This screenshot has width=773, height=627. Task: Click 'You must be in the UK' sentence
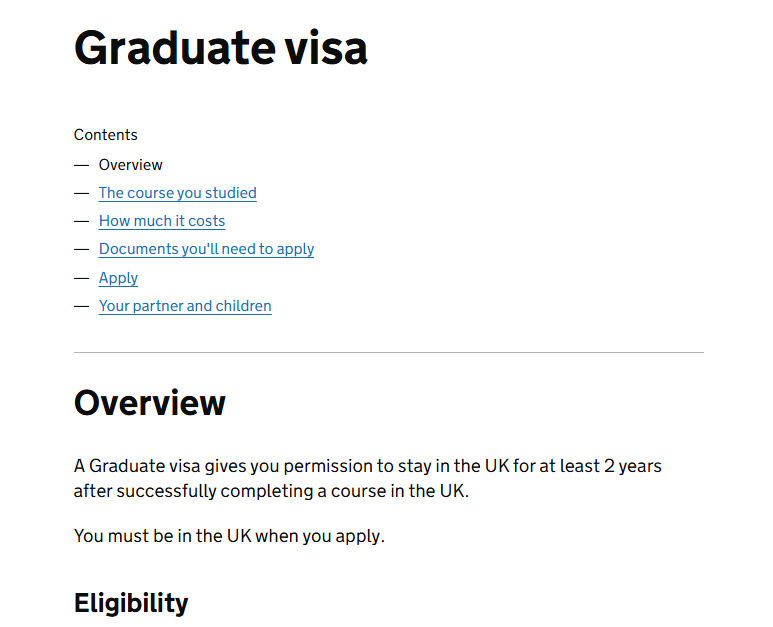click(229, 536)
